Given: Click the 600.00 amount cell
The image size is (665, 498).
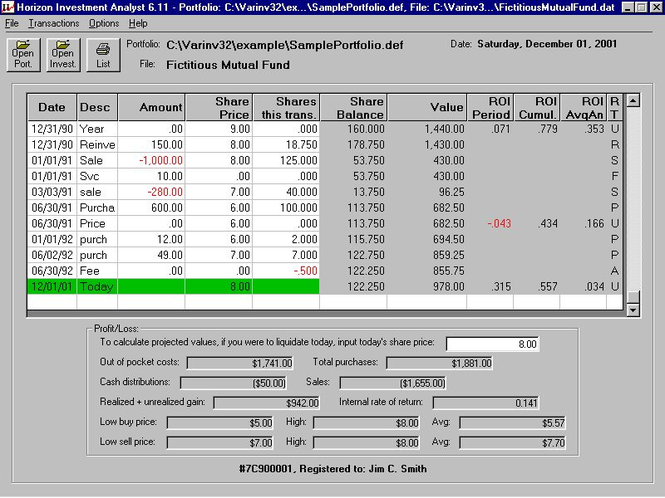Looking at the screenshot, I should (151, 208).
